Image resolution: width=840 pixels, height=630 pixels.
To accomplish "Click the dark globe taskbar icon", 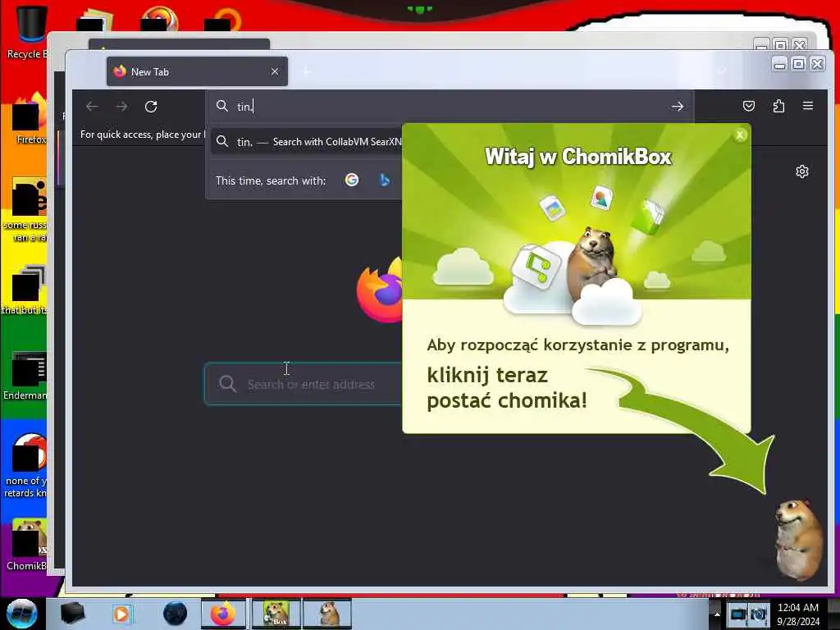I will point(176,614).
